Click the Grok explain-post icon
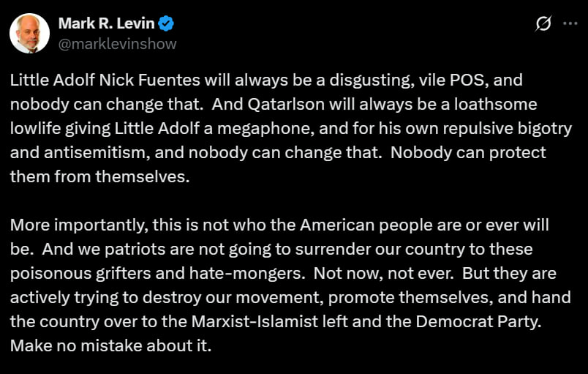 [x=543, y=24]
